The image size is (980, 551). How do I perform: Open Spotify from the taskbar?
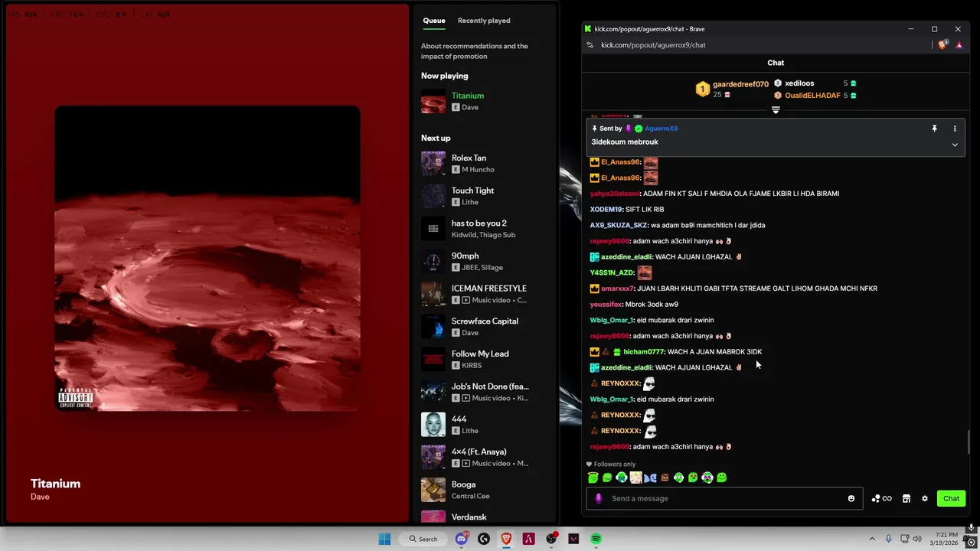[x=596, y=539]
